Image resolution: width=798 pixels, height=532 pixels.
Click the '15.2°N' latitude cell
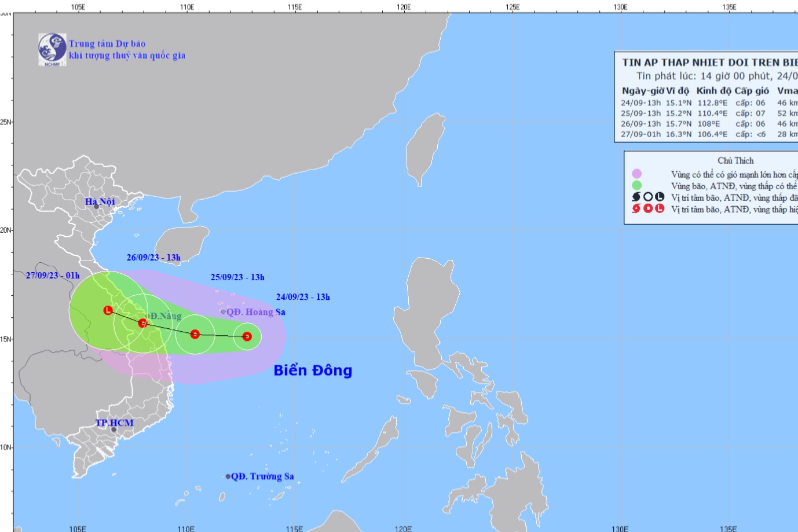[x=679, y=113]
